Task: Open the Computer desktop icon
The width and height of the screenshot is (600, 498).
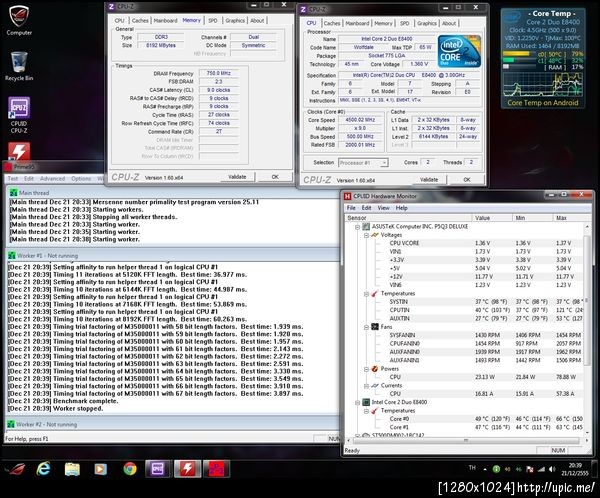Action: pyautogui.click(x=19, y=19)
